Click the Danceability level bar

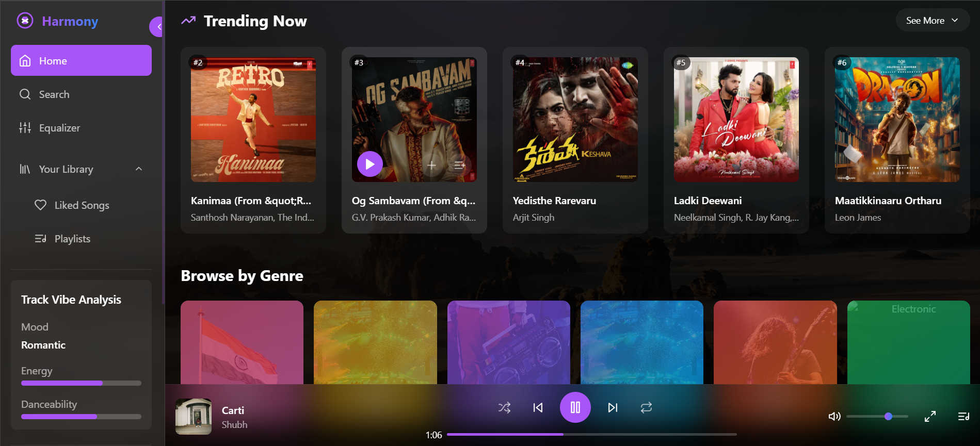(81, 417)
